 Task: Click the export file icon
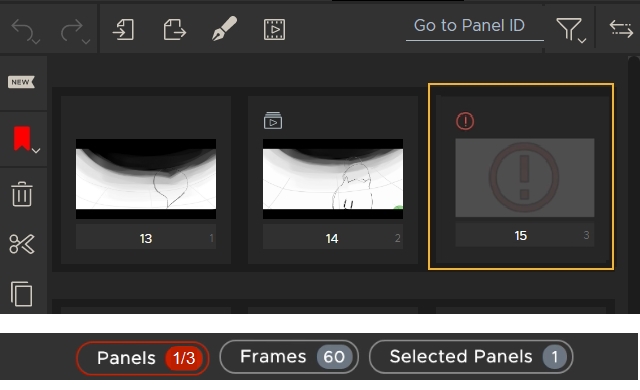175,29
